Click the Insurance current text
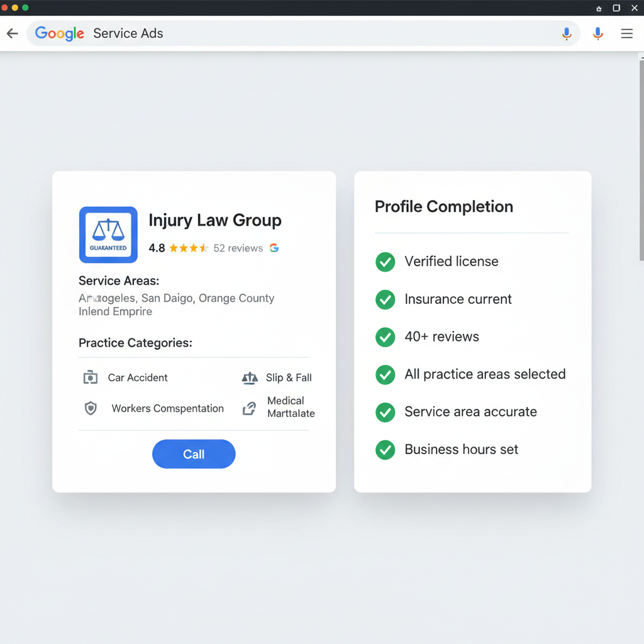The height and width of the screenshot is (644, 644). 458,299
